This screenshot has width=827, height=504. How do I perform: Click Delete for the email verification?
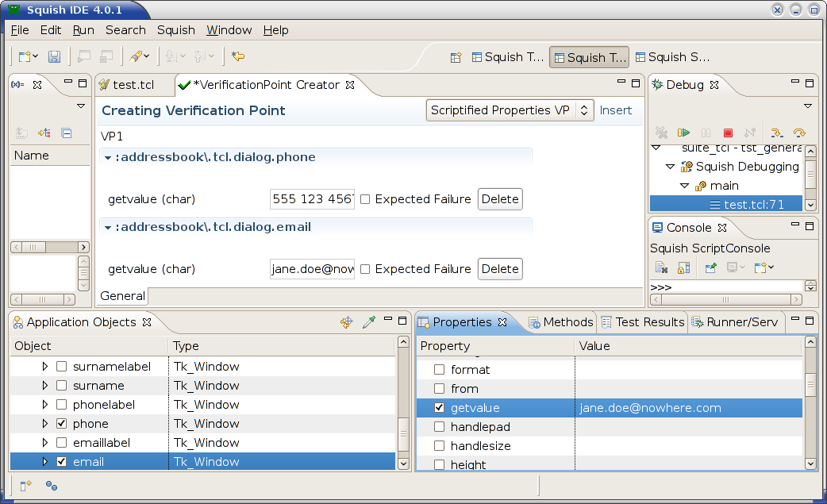500,269
